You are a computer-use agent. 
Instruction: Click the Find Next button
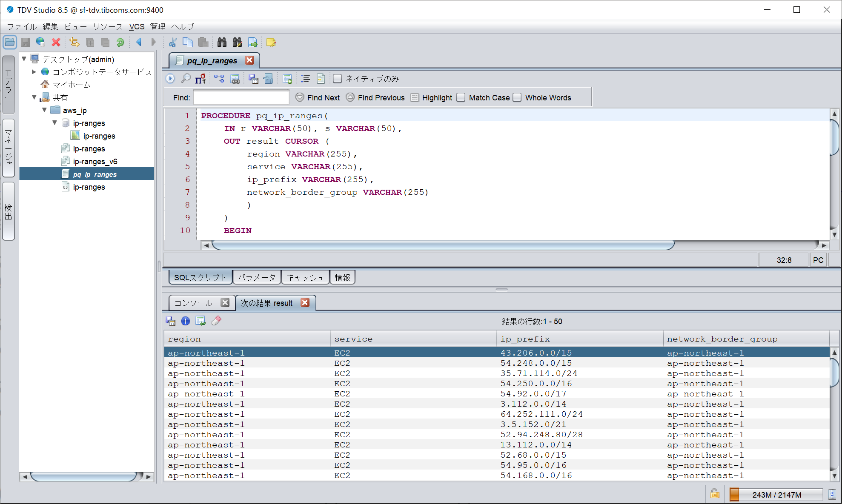318,97
